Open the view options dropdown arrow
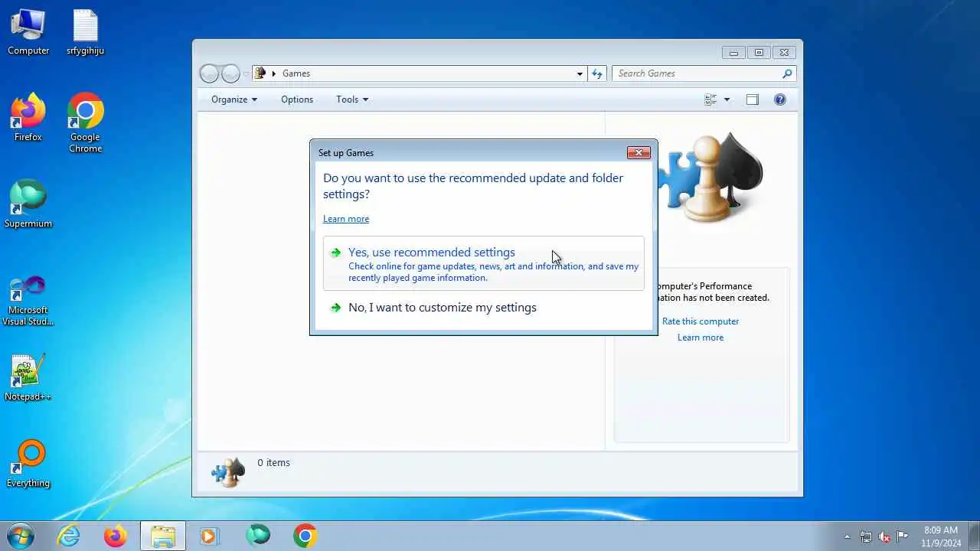Screen dimensions: 980x551 pos(727,99)
